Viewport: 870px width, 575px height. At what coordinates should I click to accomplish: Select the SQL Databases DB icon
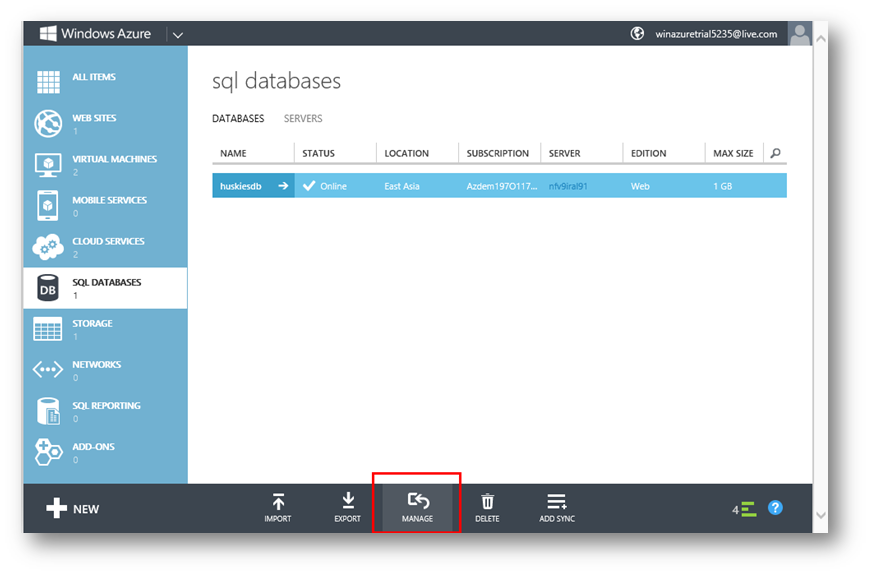[x=48, y=288]
